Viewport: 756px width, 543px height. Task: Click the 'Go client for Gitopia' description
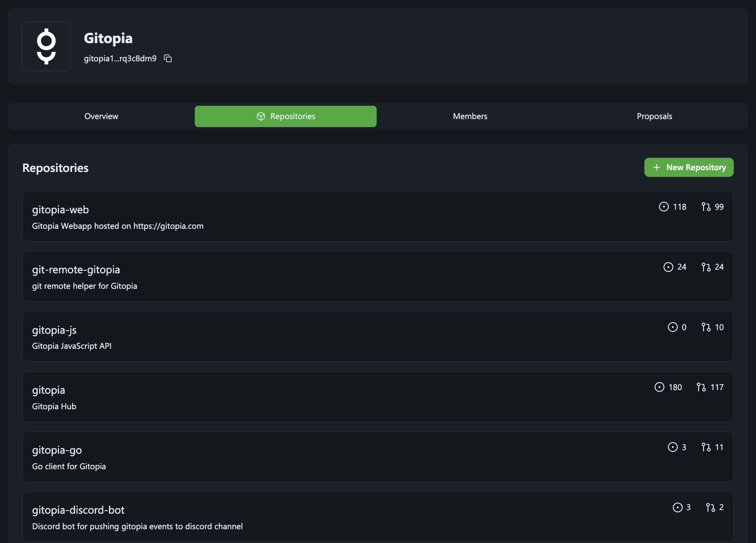pos(69,467)
